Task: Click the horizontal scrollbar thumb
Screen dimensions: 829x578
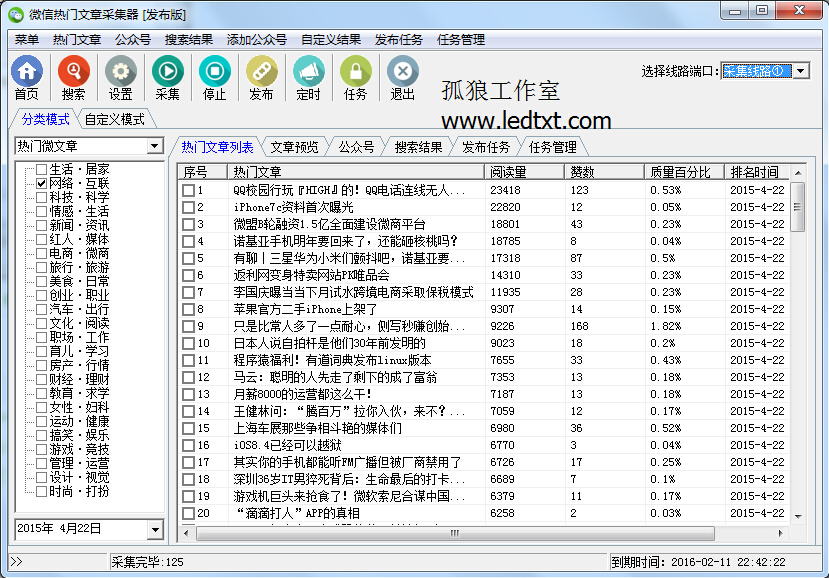Action: [455, 533]
